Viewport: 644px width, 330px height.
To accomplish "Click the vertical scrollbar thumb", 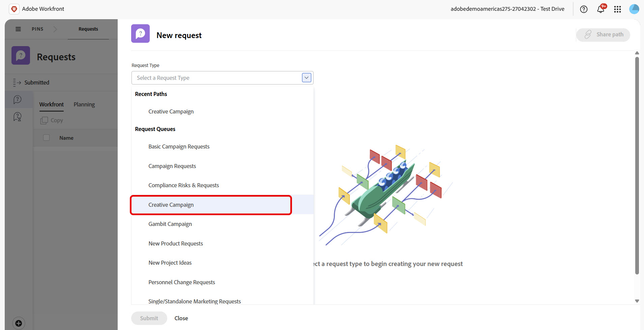I will [637, 165].
